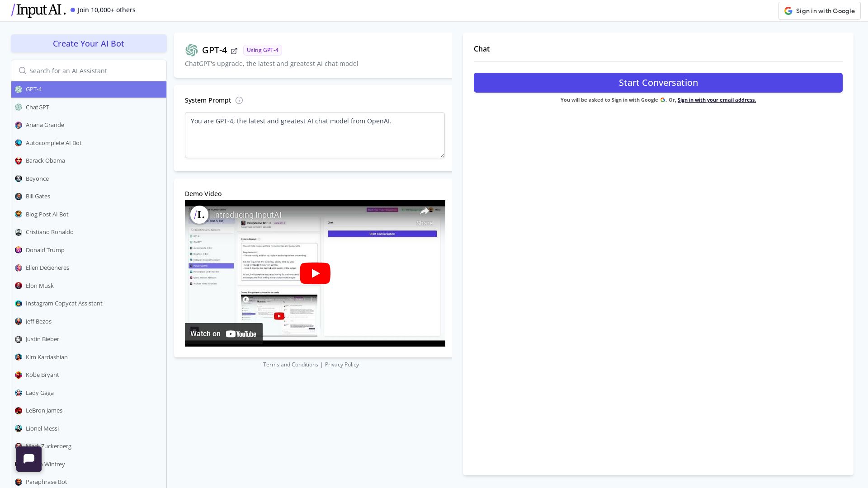The height and width of the screenshot is (488, 868).
Task: Open the Terms and Conditions page
Action: click(290, 364)
